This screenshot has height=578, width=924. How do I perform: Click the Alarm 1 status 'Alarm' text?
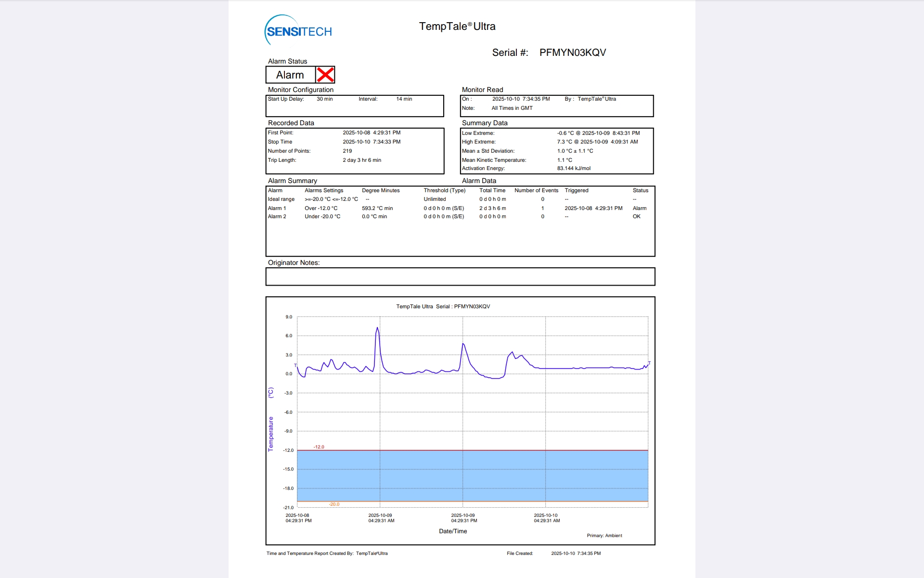(x=639, y=208)
